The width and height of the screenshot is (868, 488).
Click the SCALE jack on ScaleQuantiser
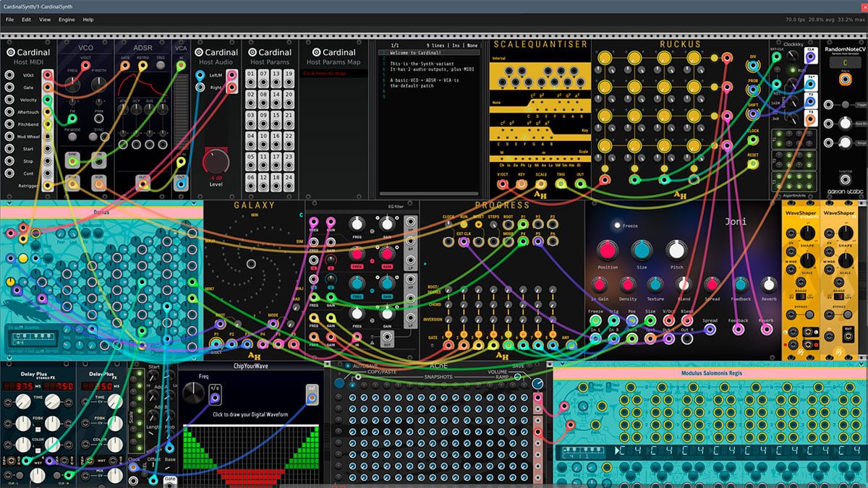(x=541, y=184)
